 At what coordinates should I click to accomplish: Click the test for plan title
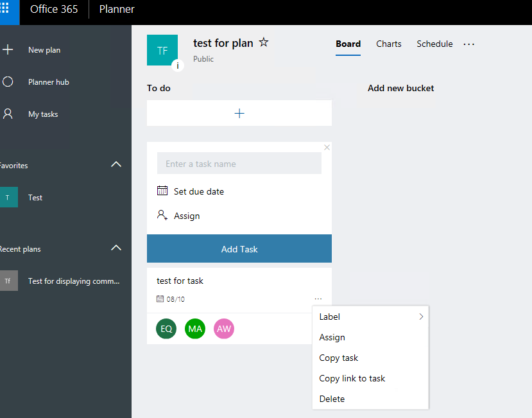coord(223,43)
